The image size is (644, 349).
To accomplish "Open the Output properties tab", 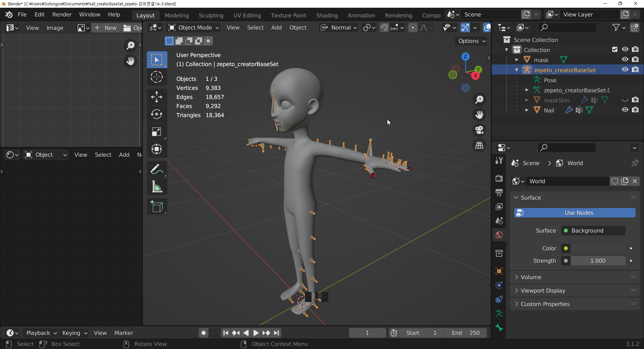I will tap(499, 192).
